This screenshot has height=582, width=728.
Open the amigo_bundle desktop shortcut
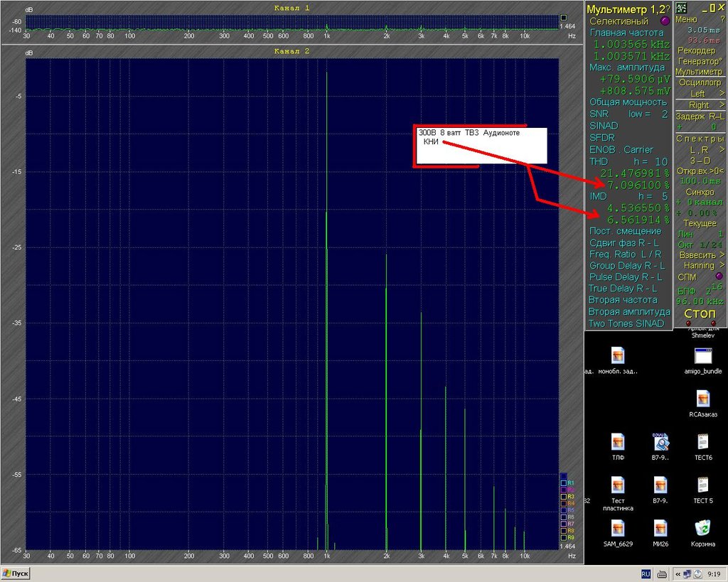pyautogui.click(x=703, y=360)
